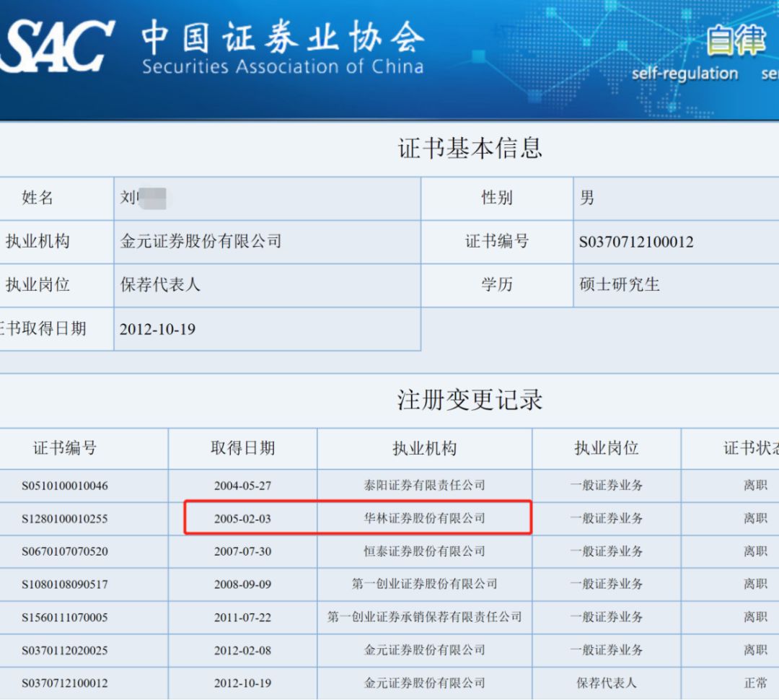Click the date 2004-05-27
The width and height of the screenshot is (779, 700).
242,486
